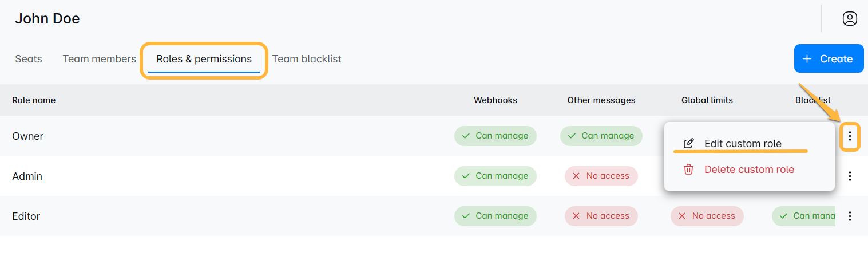Click the Webhooks column header
This screenshot has height=256, width=868.
coord(496,100)
